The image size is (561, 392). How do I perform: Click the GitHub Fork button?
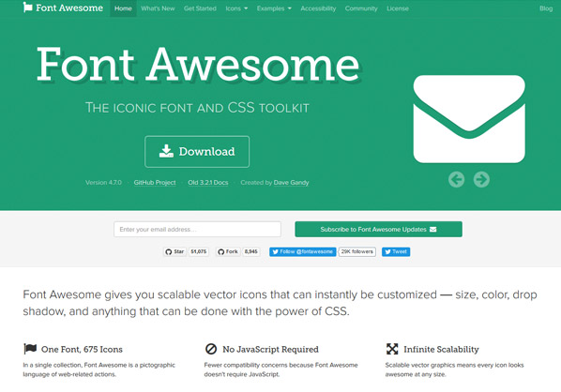click(x=228, y=251)
